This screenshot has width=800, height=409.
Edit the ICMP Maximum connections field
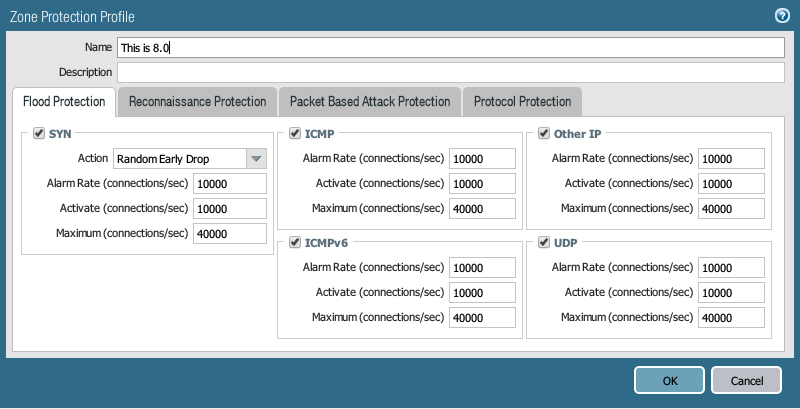(483, 208)
